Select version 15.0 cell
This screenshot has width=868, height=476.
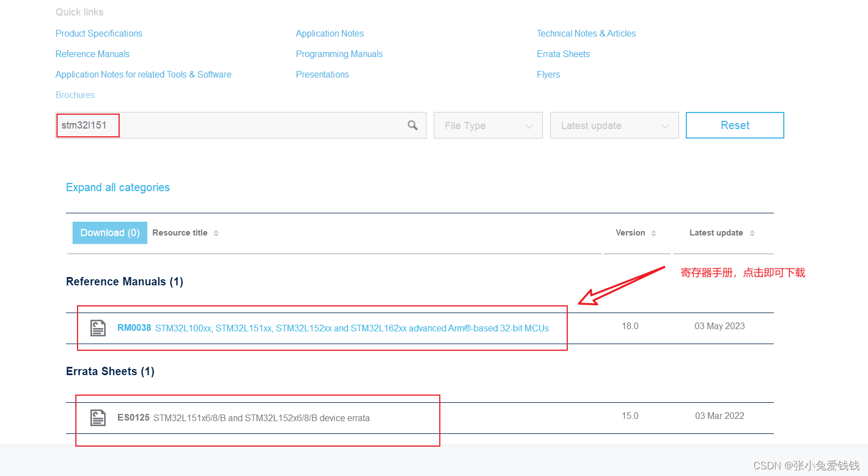630,416
